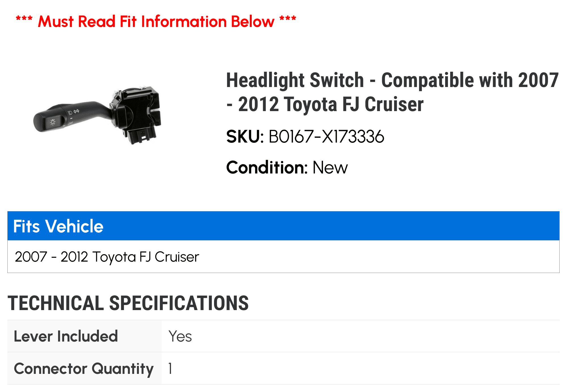The width and height of the screenshot is (567, 392).
Task: Click the headlight switch product image
Action: pyautogui.click(x=97, y=116)
